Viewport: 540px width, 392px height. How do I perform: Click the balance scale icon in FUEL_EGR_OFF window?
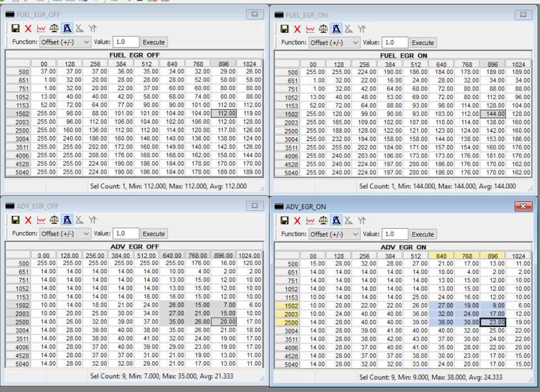[54, 28]
